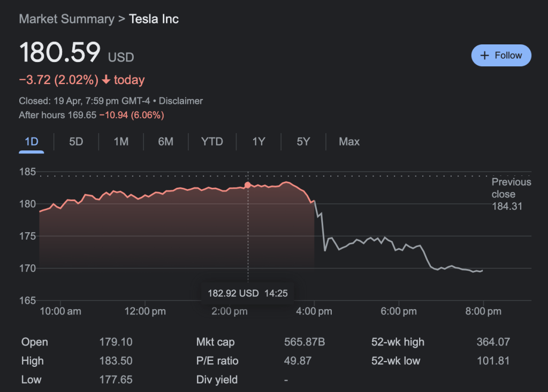Click the plus icon on Follow
This screenshot has width=548, height=392.
(485, 56)
